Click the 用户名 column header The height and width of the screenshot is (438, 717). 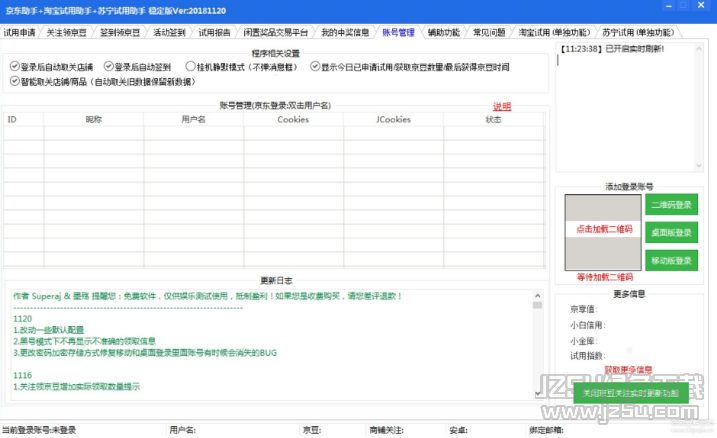pyautogui.click(x=193, y=119)
